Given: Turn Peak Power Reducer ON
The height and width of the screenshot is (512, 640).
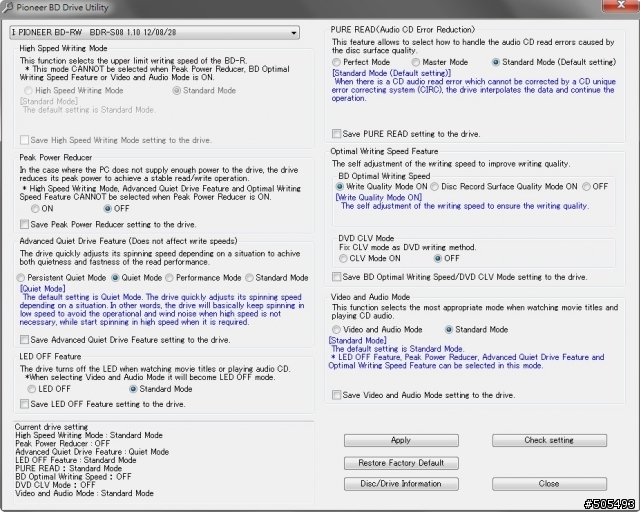Looking at the screenshot, I should (35, 209).
